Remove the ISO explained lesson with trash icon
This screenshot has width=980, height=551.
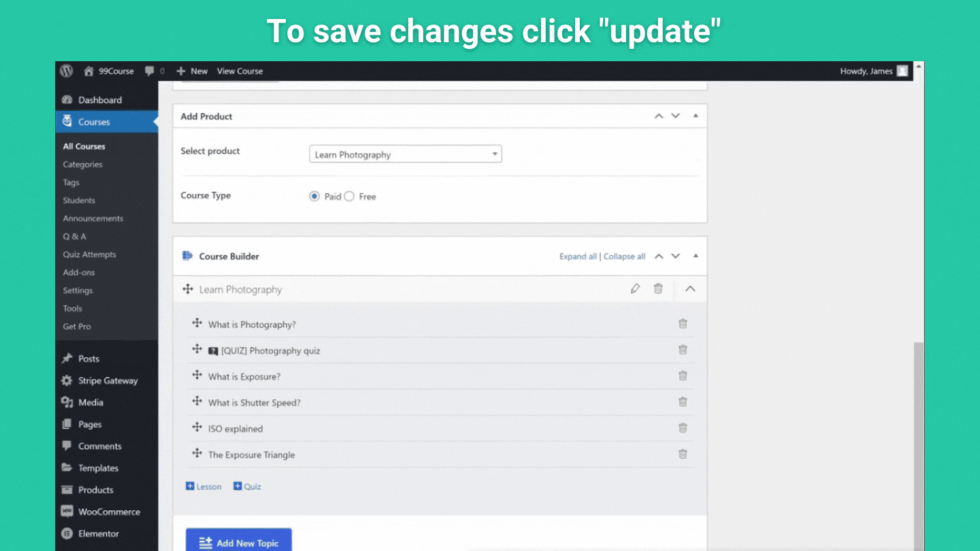[683, 428]
